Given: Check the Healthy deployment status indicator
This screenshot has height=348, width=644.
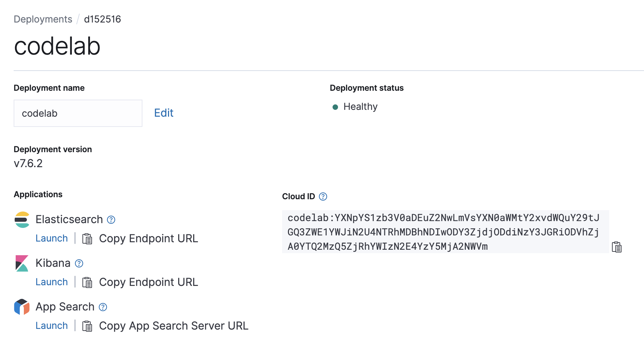Looking at the screenshot, I should 336,107.
